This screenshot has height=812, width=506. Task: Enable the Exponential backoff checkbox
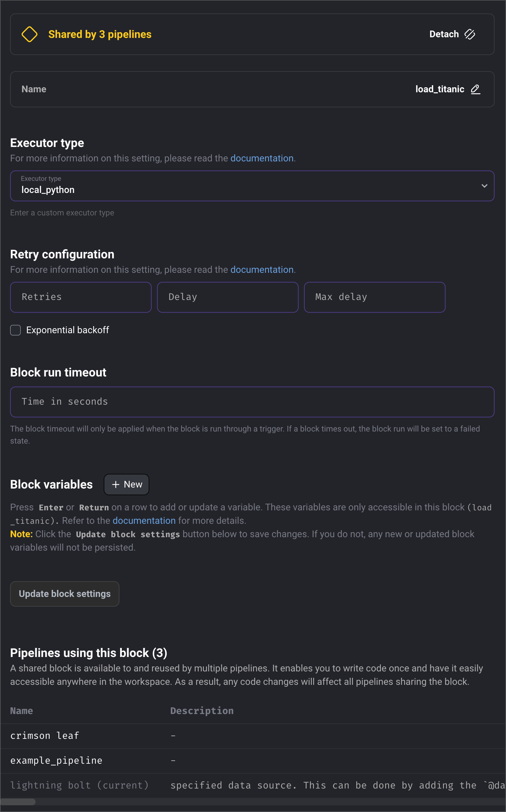[x=15, y=330]
